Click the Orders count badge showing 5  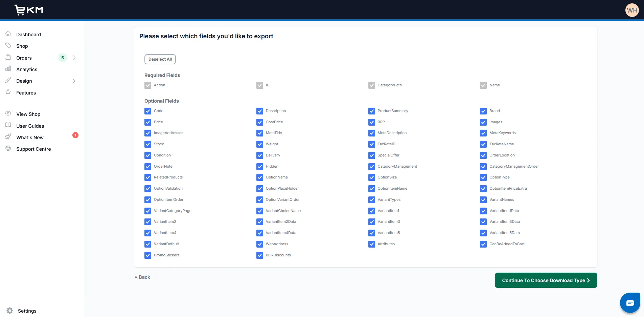tap(63, 58)
